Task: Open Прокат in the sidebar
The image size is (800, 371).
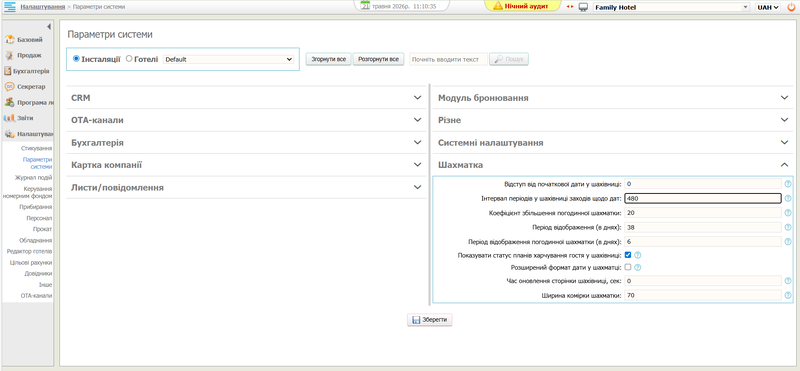Action: pos(43,229)
